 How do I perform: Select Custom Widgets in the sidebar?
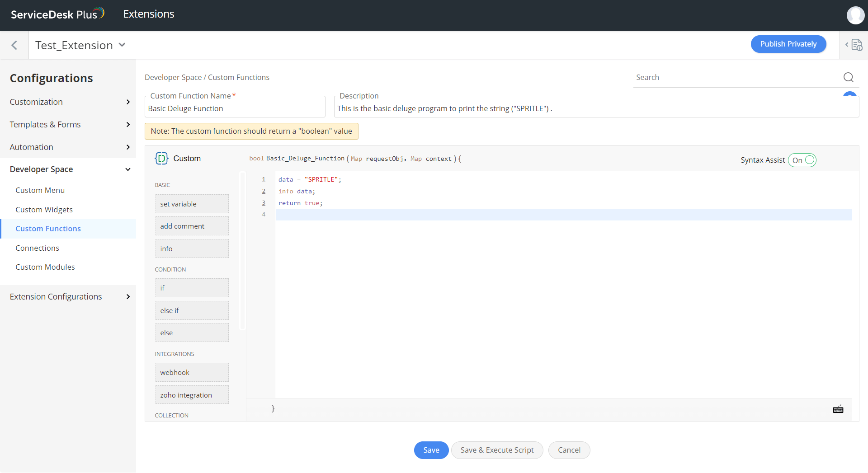click(x=44, y=209)
